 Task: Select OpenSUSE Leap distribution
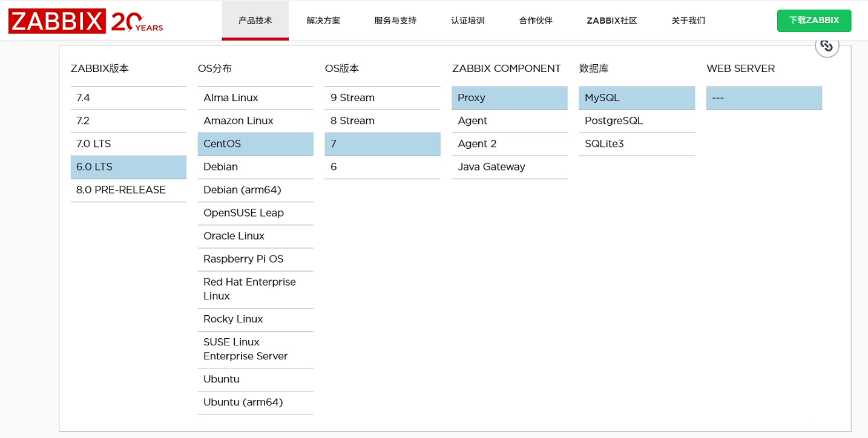coord(255,213)
